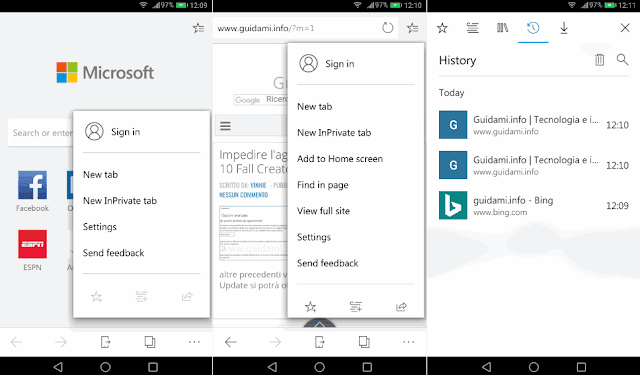Open the favorites hub icon on the Microsoft start page

coord(198,28)
